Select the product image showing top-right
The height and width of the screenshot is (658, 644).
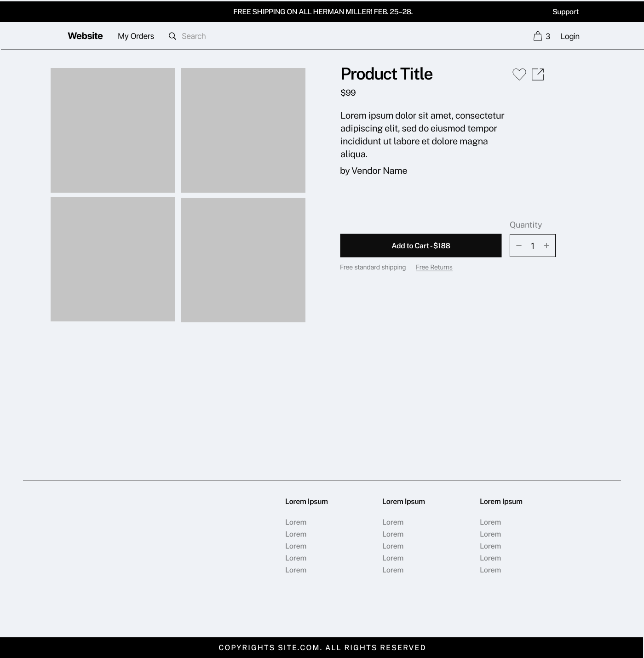click(243, 130)
